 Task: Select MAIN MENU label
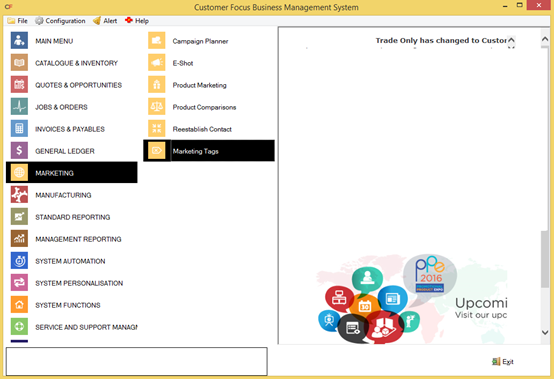pyautogui.click(x=54, y=41)
